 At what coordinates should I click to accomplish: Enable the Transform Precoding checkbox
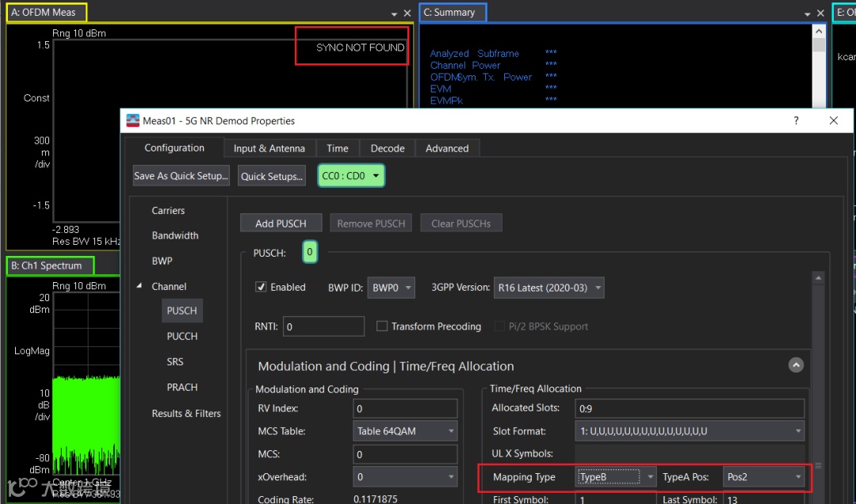[382, 326]
